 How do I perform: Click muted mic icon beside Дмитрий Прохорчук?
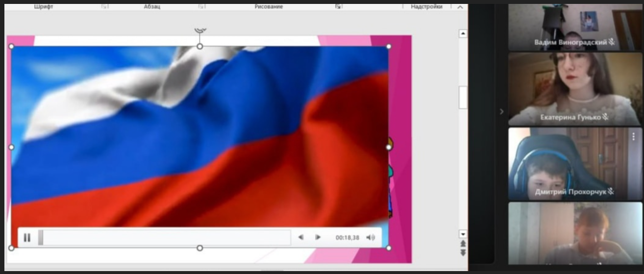click(x=611, y=192)
